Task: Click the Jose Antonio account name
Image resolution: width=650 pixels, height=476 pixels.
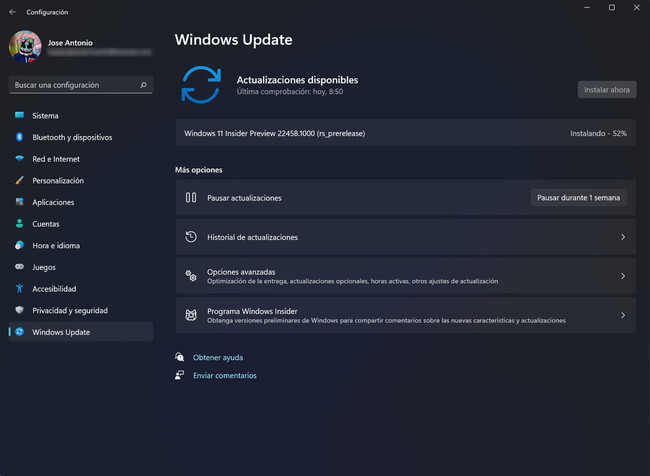Action: coord(70,43)
